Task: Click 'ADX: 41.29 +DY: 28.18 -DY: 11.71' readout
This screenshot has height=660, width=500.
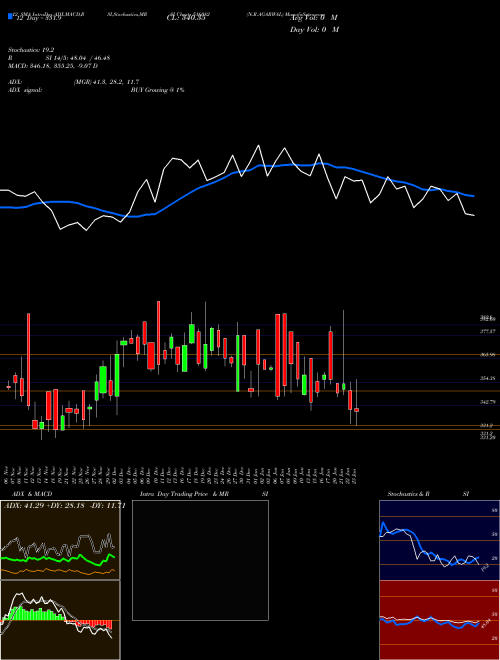Action: (x=64, y=506)
